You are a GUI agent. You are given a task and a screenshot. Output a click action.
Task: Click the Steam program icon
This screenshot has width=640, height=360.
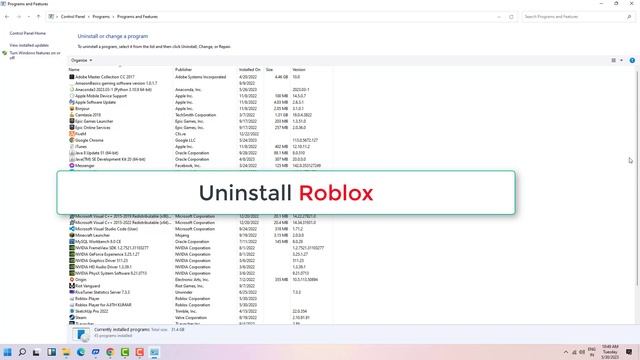coord(71,318)
